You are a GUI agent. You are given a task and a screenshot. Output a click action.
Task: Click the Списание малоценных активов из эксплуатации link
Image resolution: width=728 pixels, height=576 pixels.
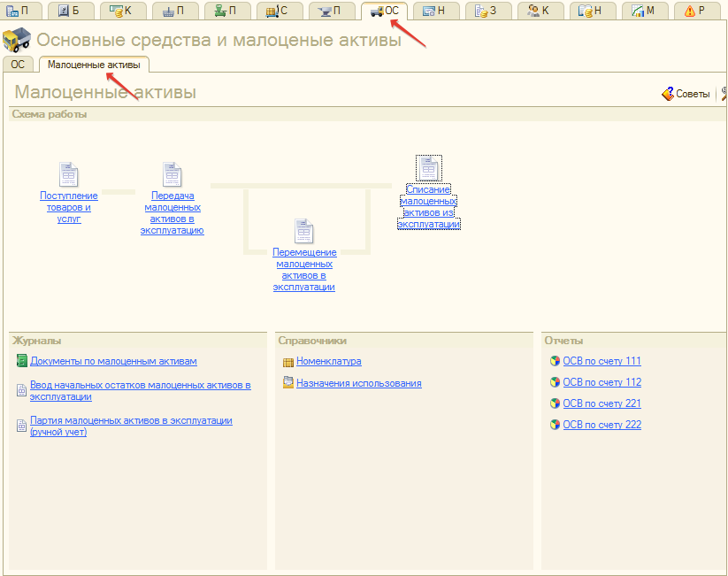click(429, 206)
